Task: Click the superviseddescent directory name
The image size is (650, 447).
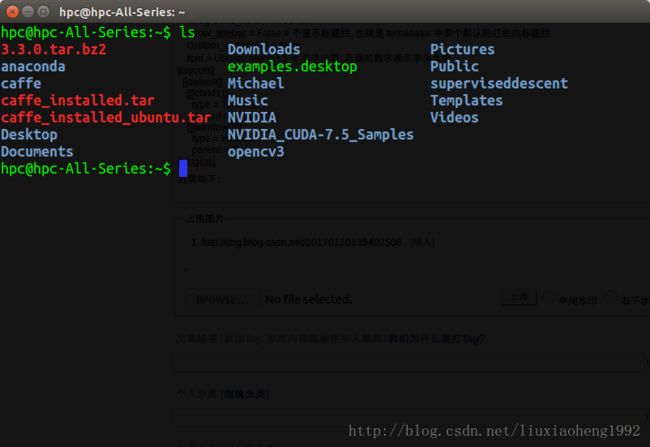Action: (x=499, y=84)
